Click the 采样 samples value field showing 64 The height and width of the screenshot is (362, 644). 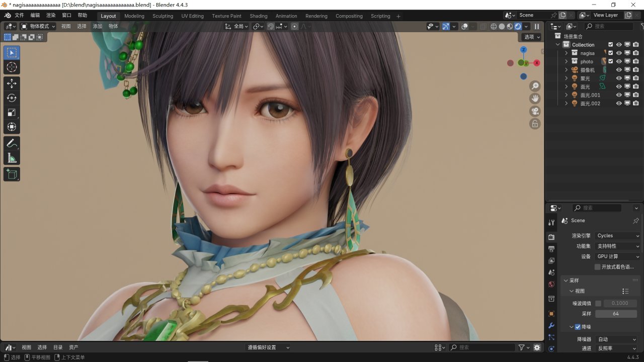tap(616, 314)
